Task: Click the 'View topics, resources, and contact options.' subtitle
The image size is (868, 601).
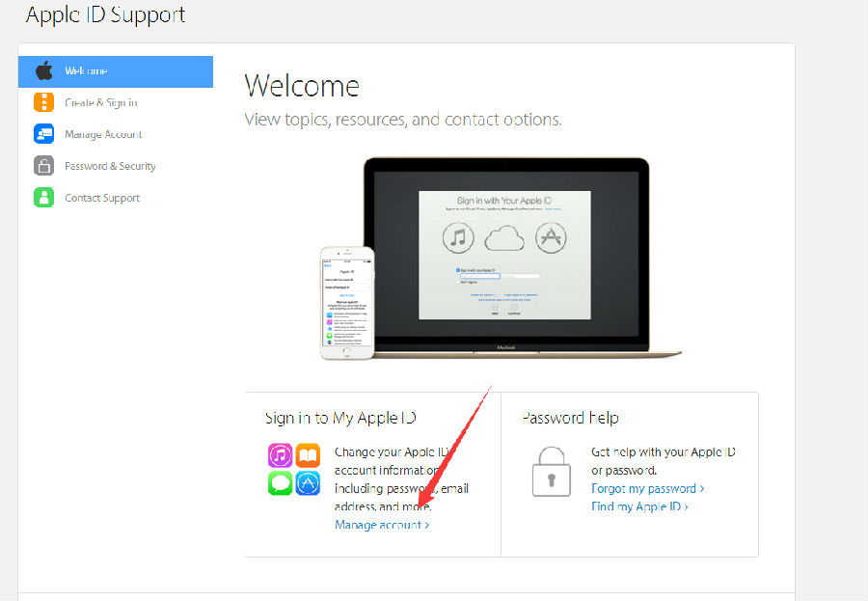Action: tap(403, 120)
